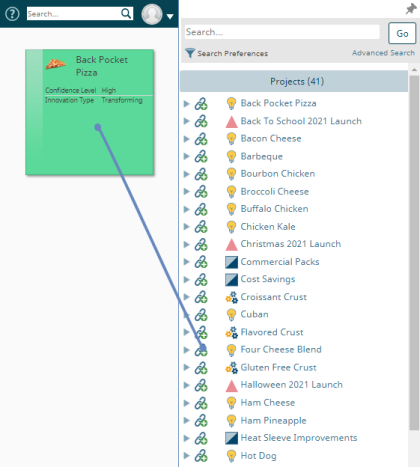Select the Gluten Free Crust project
Viewport: 420px width, 467px height.
click(278, 367)
